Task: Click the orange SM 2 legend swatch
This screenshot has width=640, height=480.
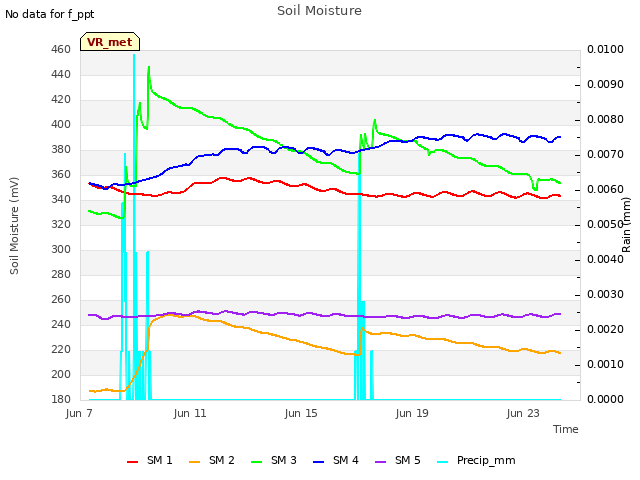Action: [195, 462]
